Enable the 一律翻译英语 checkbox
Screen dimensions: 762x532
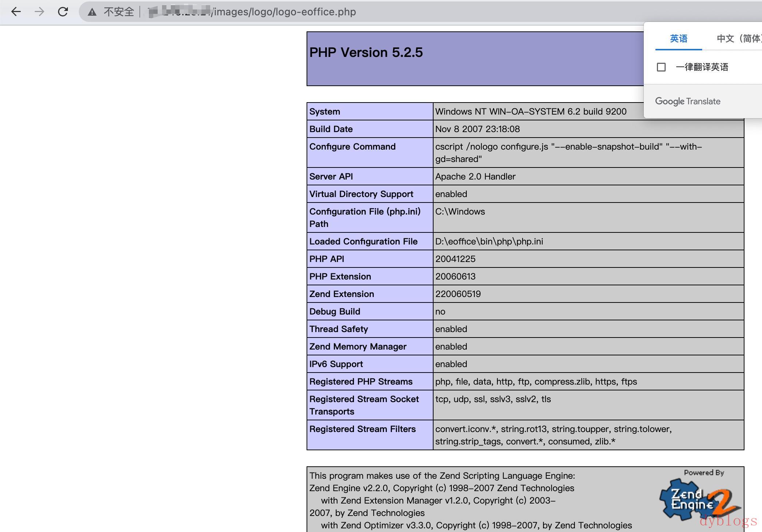[661, 67]
